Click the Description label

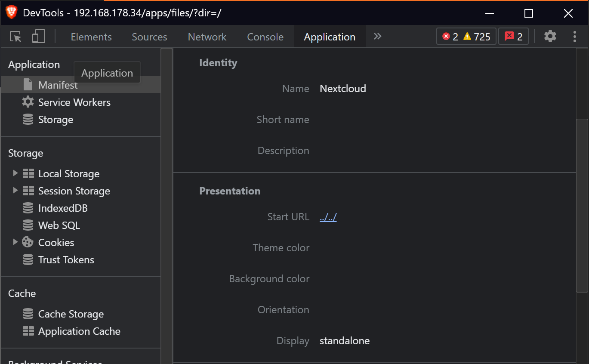[x=284, y=151]
